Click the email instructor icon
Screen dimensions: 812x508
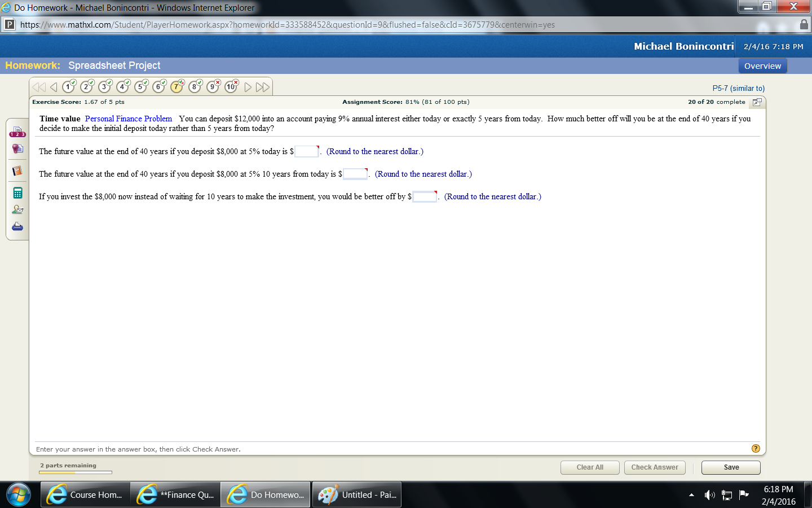click(x=17, y=209)
